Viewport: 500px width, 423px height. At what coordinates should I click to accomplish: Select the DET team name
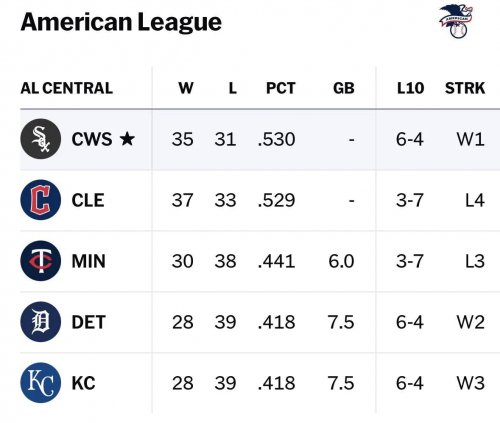[x=88, y=322]
